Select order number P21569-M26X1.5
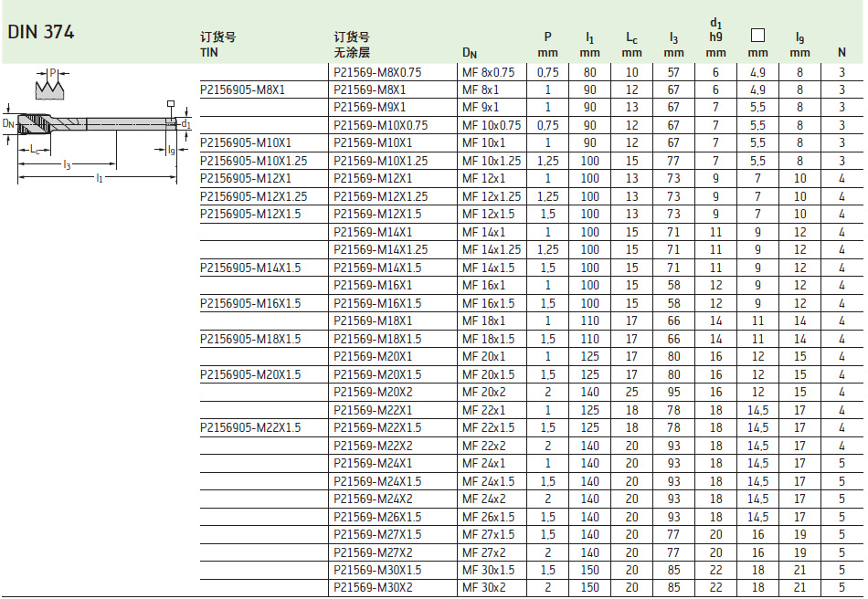Viewport: 868px width, 599px height. pos(377,517)
